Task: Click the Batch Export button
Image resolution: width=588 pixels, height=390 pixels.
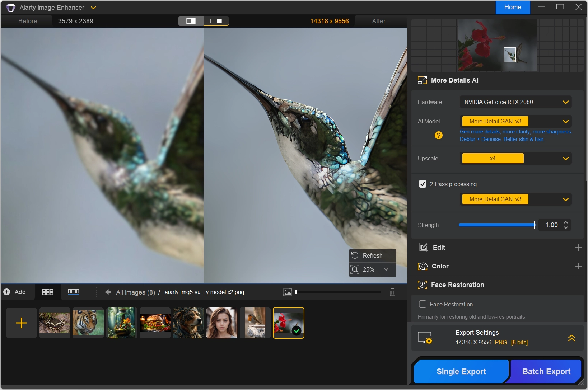Action: click(x=546, y=371)
